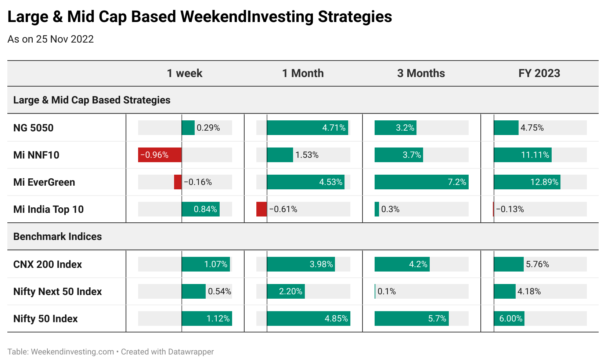The image size is (606, 364).
Task: Select the Mi India Top 10 label
Action: pos(48,210)
